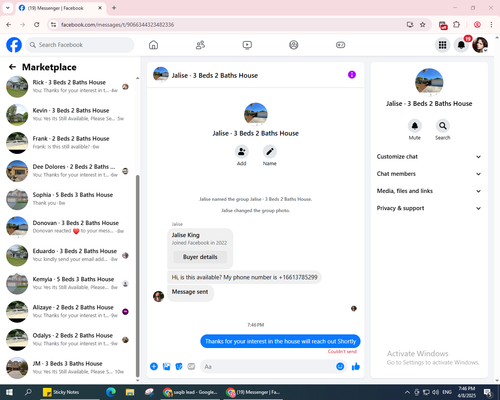This screenshot has width=500, height=400.
Task: Open Odalys - 2 Beds 2 Baths House chat
Action: point(69,340)
